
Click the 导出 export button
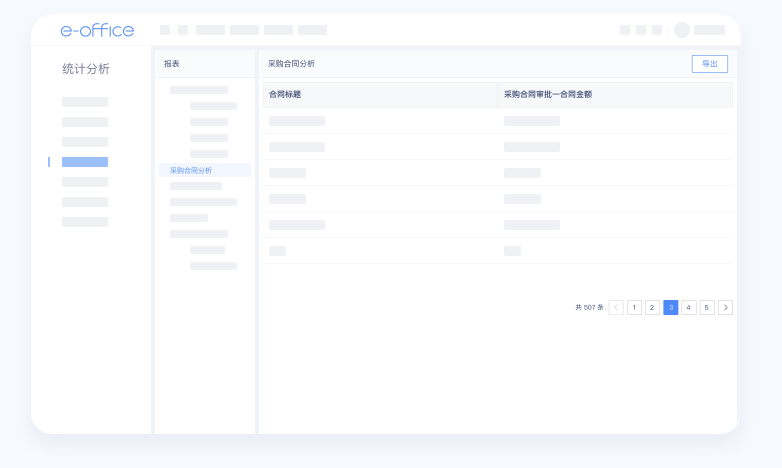point(709,63)
